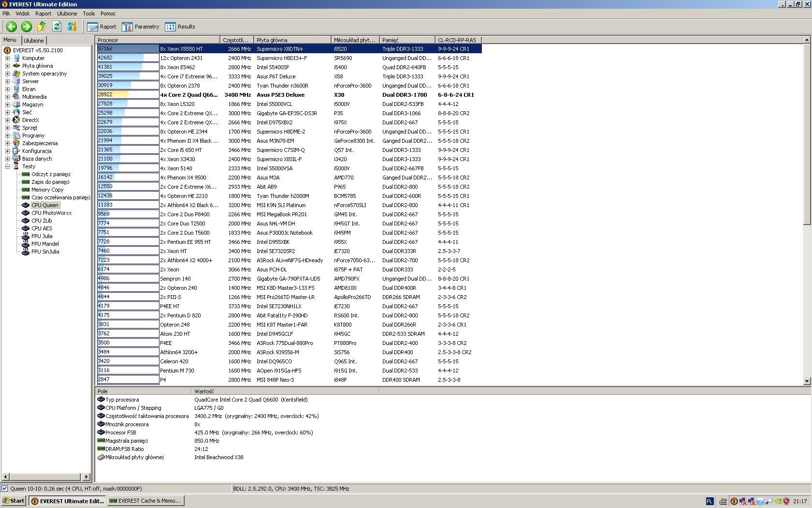Click the Up level arrow icon
This screenshot has width=812, height=508.
42,27
